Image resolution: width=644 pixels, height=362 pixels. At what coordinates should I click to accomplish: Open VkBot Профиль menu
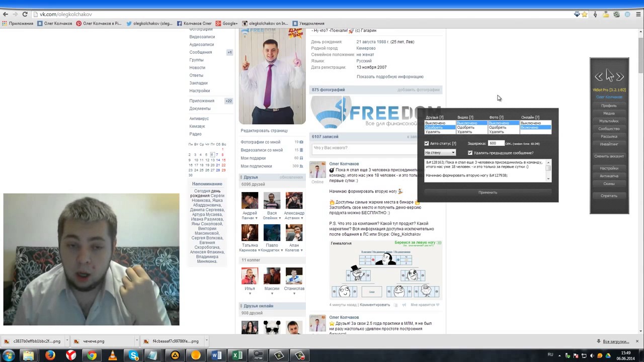(x=609, y=106)
